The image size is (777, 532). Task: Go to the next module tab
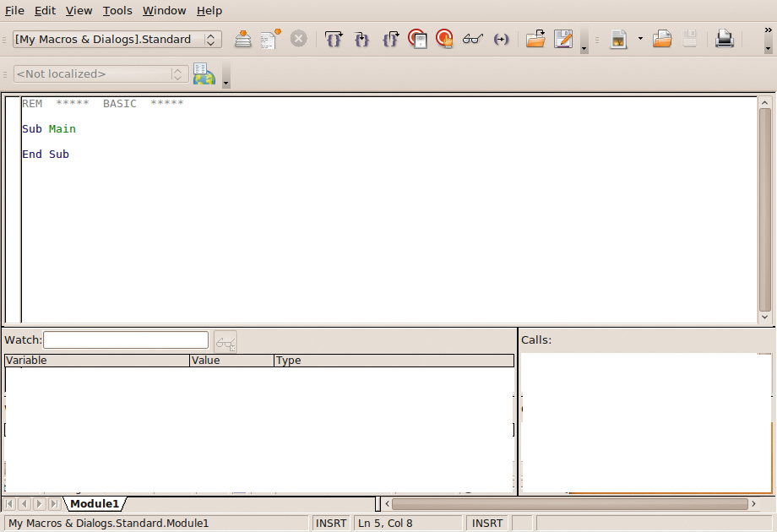tap(39, 504)
